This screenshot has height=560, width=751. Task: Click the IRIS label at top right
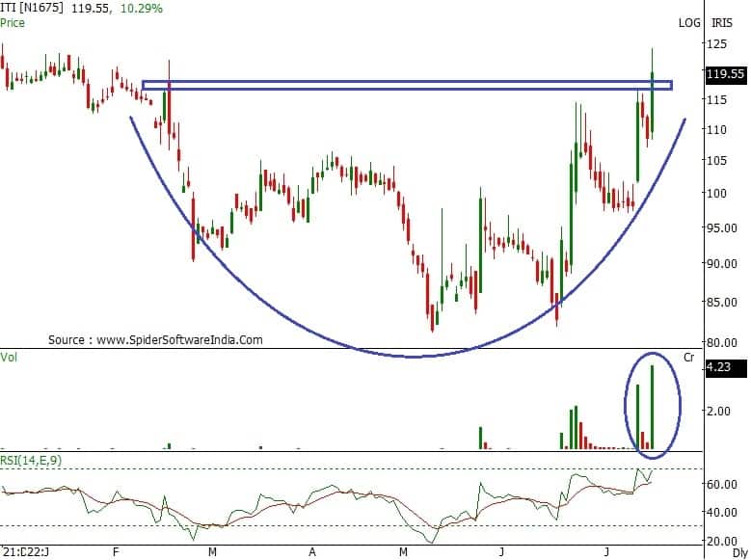[723, 22]
